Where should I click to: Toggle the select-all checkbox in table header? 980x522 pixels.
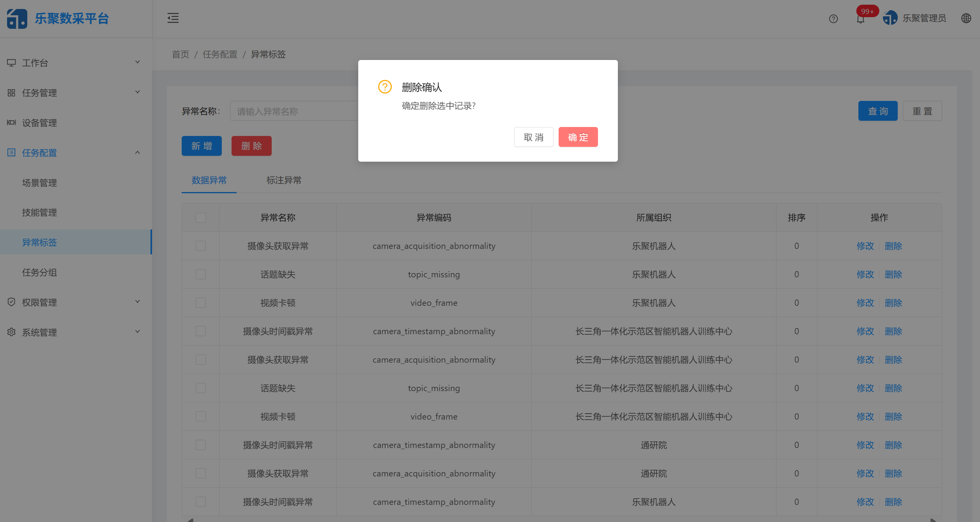[200, 217]
